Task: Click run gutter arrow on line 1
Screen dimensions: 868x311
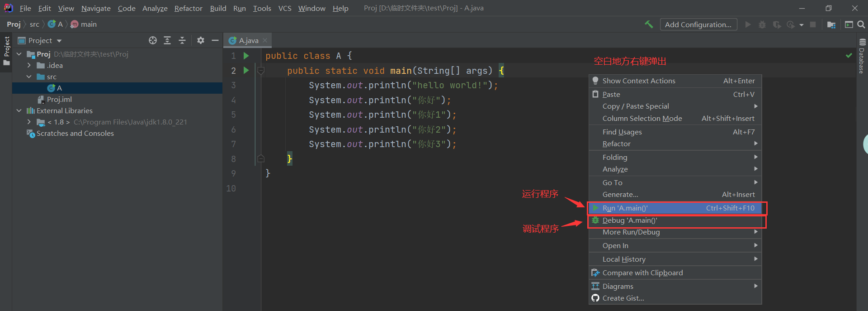Action: [246, 56]
